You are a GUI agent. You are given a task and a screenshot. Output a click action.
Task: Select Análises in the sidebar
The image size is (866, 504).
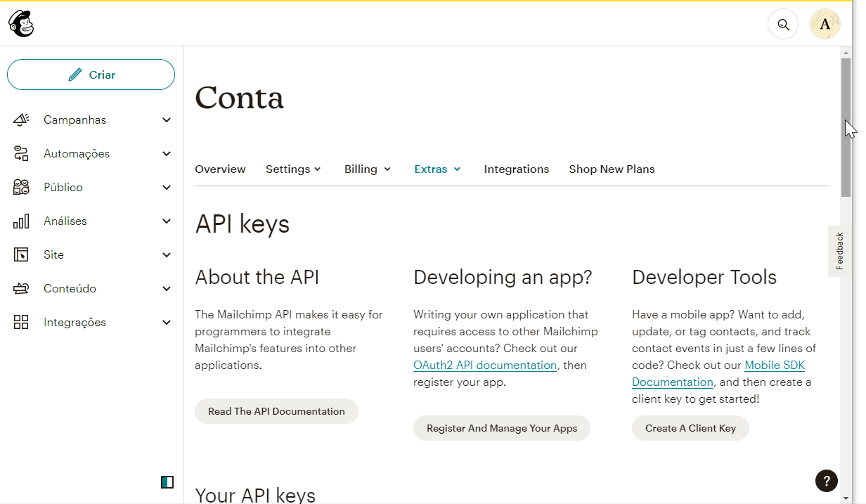pyautogui.click(x=65, y=221)
